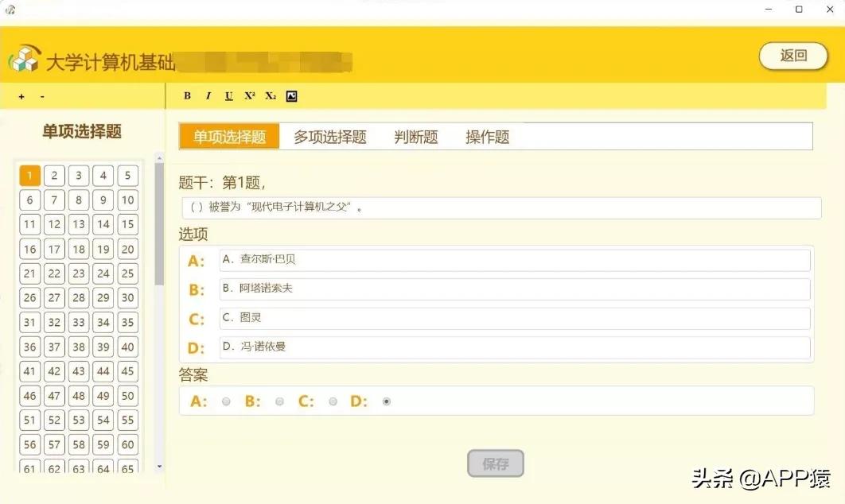Image resolution: width=845 pixels, height=504 pixels.
Task: Click the app logo cubes icon
Action: click(x=25, y=58)
